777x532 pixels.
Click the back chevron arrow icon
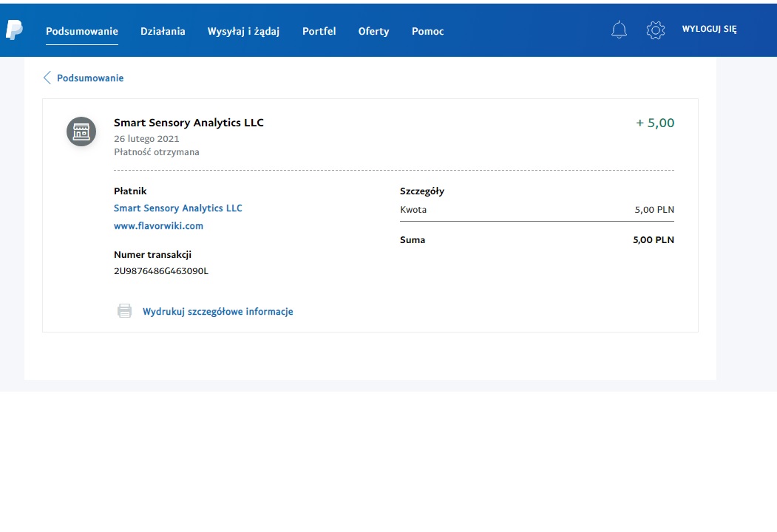[47, 78]
